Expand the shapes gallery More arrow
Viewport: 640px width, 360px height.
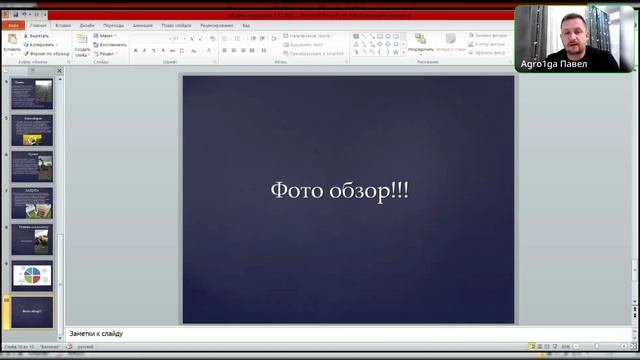404,52
